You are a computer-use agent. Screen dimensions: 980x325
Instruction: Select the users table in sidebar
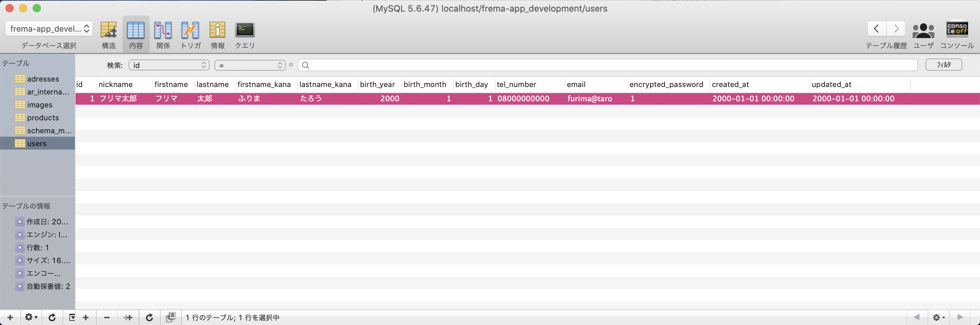[x=37, y=143]
